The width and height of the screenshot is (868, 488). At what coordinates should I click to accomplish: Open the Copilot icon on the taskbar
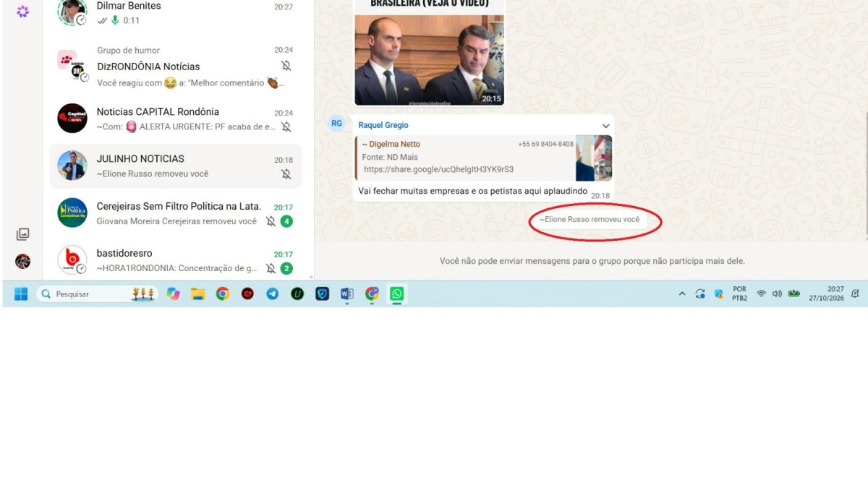point(173,294)
